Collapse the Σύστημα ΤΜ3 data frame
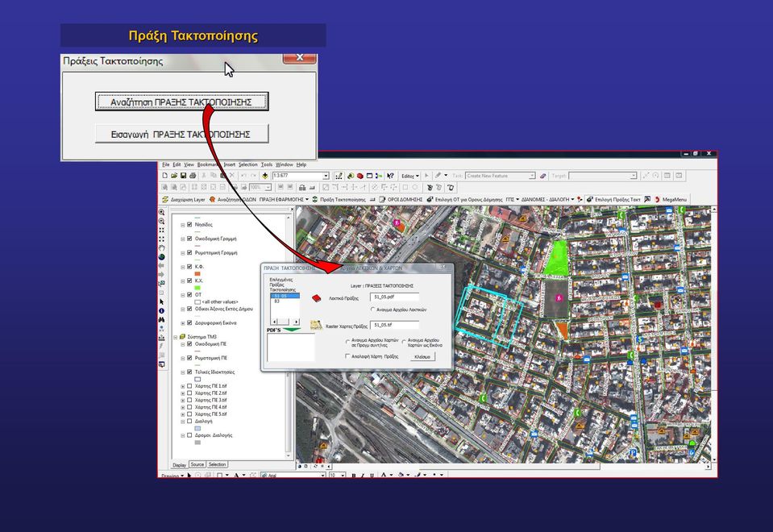The image size is (773, 532). (x=175, y=337)
